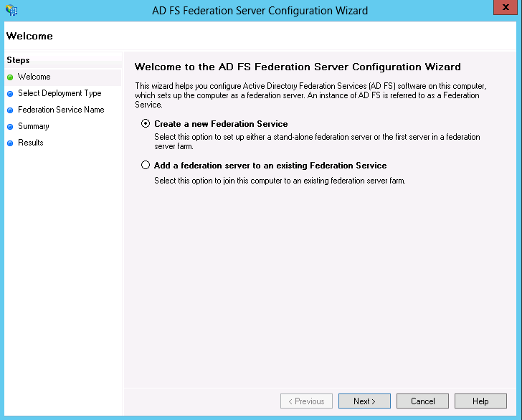This screenshot has height=420, width=522.
Task: Close the AD FS wizard window
Action: coord(506,7)
